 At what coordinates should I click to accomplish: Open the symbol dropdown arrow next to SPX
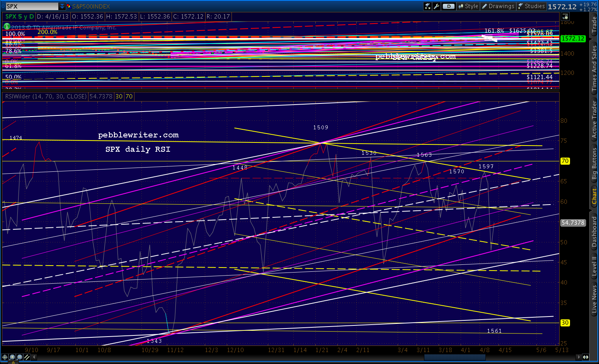(62, 6)
